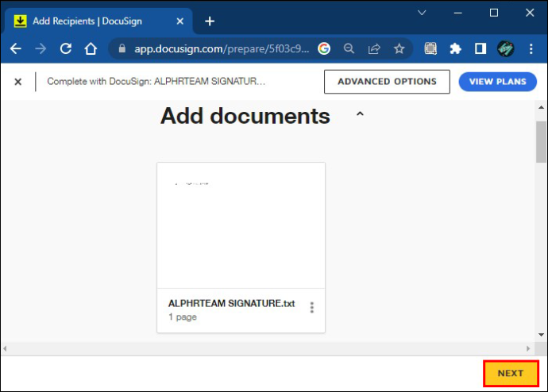548x392 pixels.
Task: Click the horizontal scroll right arrow
Action: pos(528,348)
